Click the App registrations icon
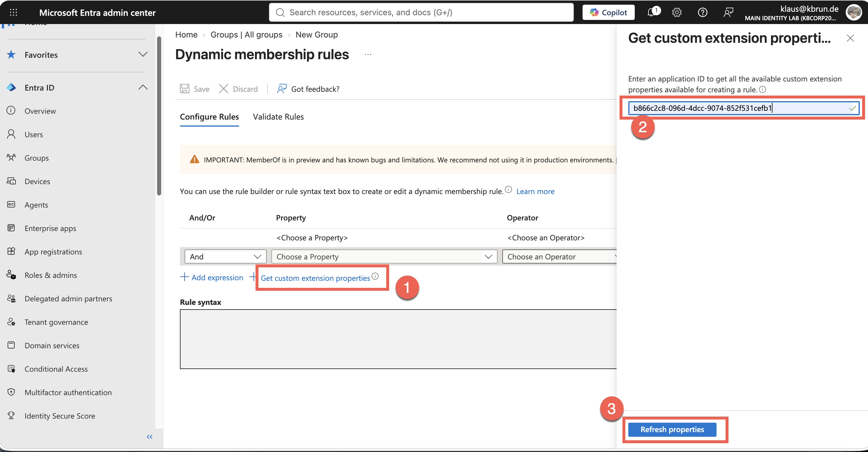Viewport: 868px width, 452px height. pos(11,251)
